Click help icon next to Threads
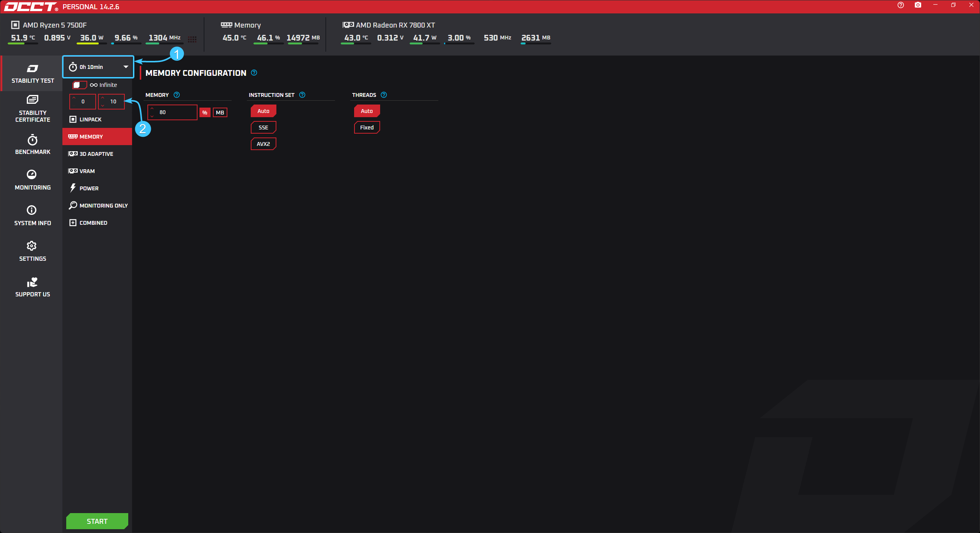 pos(384,95)
